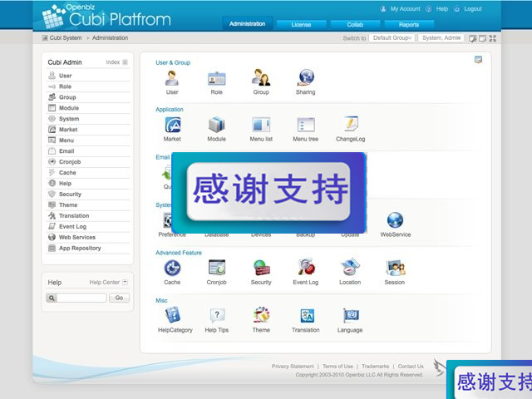Open Trademarks footer link

(375, 366)
